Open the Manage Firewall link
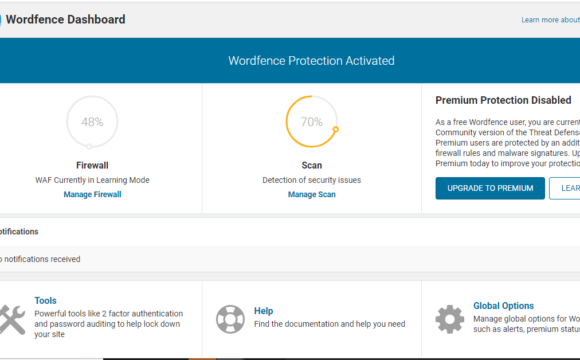 [92, 194]
